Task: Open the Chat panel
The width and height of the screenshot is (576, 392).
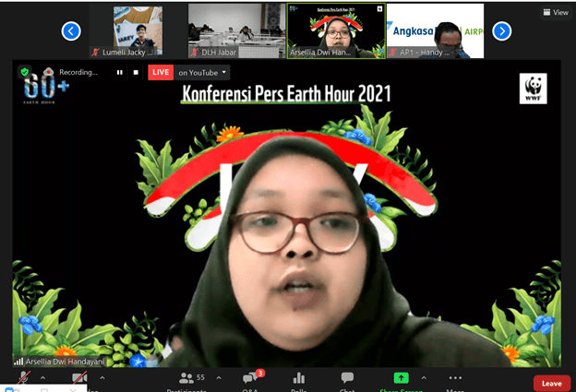Action: coord(347,378)
